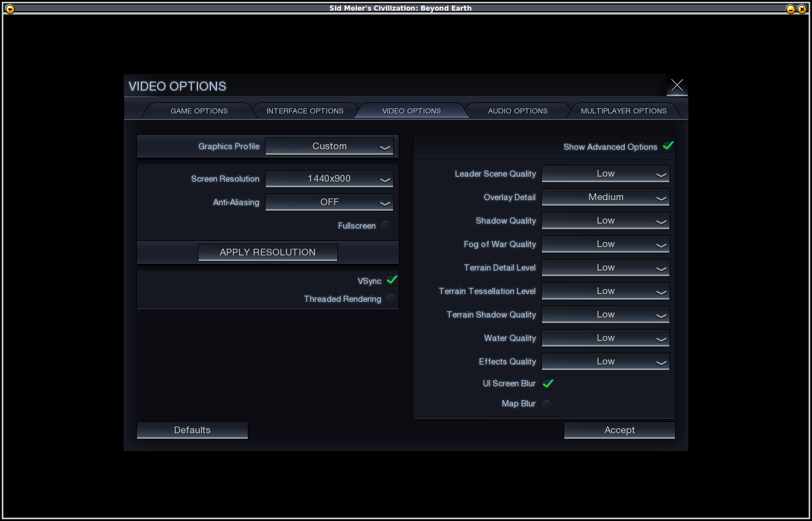Viewport: 812px width, 521px height.
Task: Click the window menu icon in title bar
Action: coord(10,9)
